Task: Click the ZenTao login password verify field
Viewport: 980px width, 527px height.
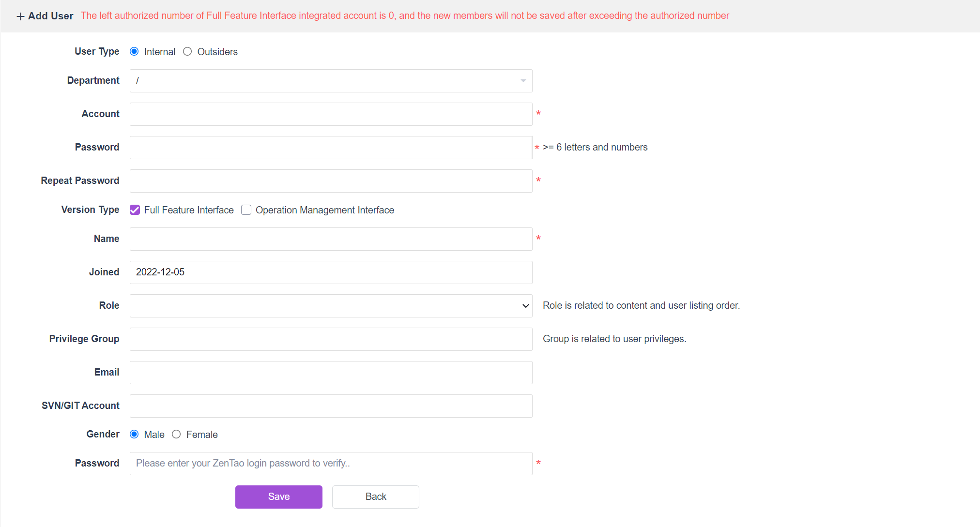Action: (x=331, y=464)
